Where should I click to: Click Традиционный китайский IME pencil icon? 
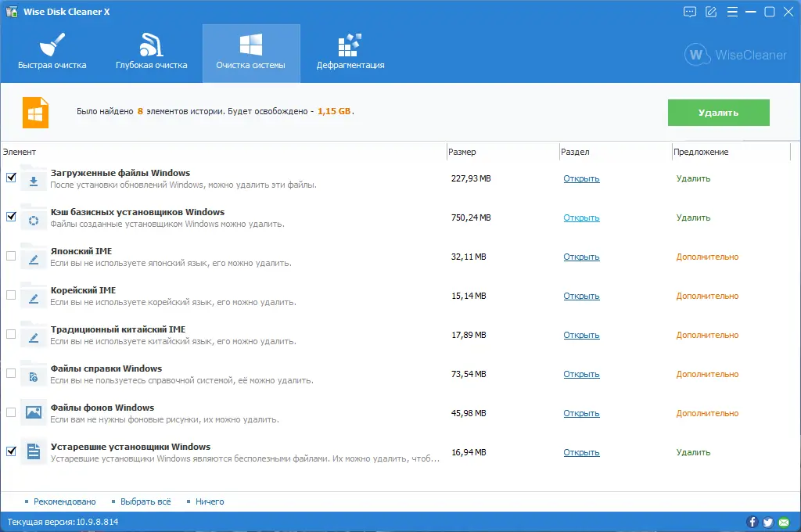coord(34,335)
